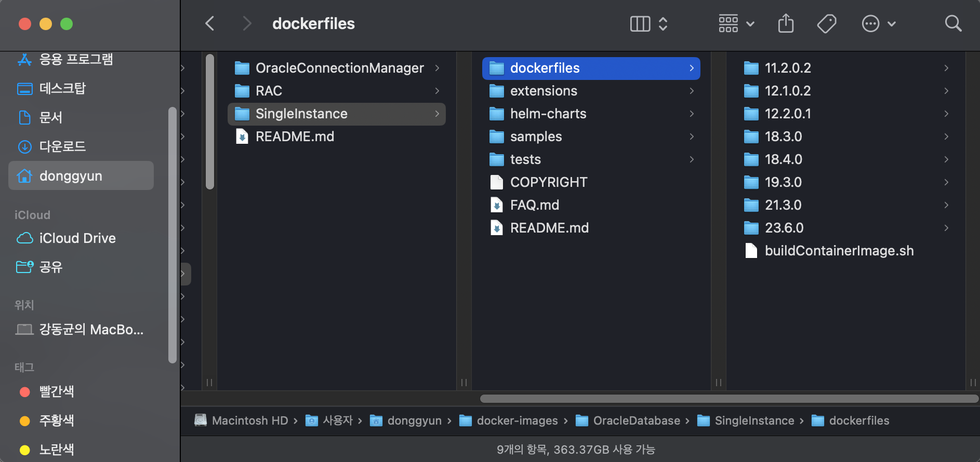Click the column view icon
Viewport: 980px width, 462px height.
(x=640, y=23)
